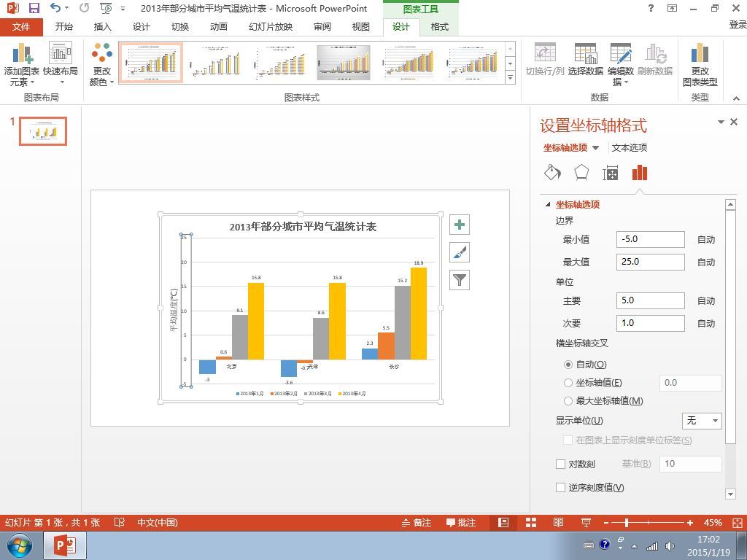Click the Save icon in quick access toolbar
The height and width of the screenshot is (560, 747).
click(34, 8)
